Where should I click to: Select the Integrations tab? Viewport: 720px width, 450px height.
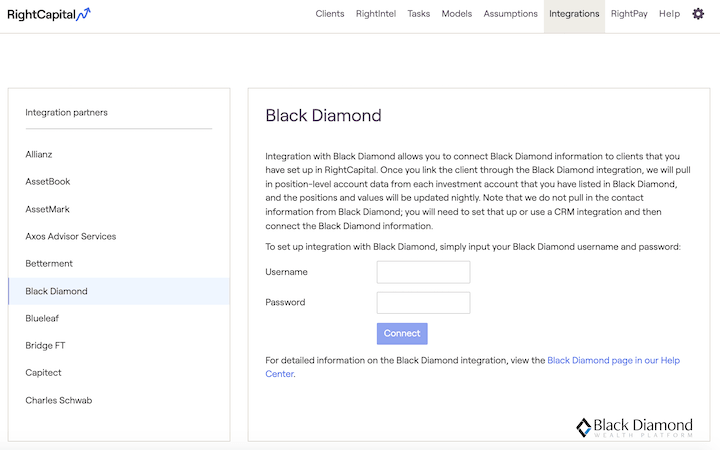574,16
